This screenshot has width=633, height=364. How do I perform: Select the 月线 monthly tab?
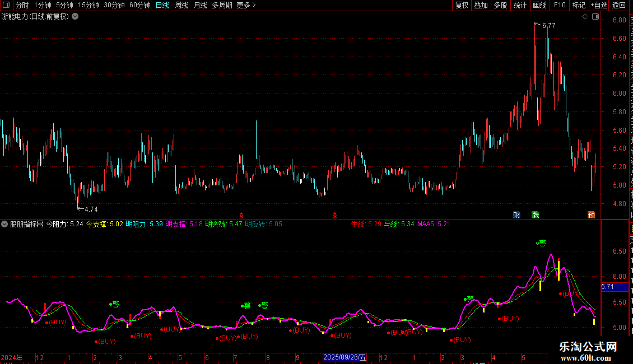[x=200, y=5]
